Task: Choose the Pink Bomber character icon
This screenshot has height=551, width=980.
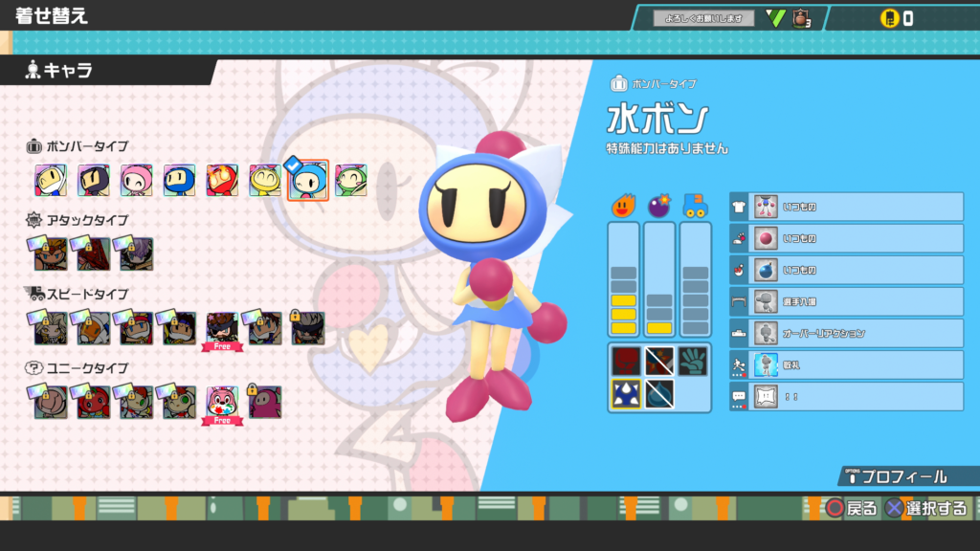Action: (x=136, y=180)
